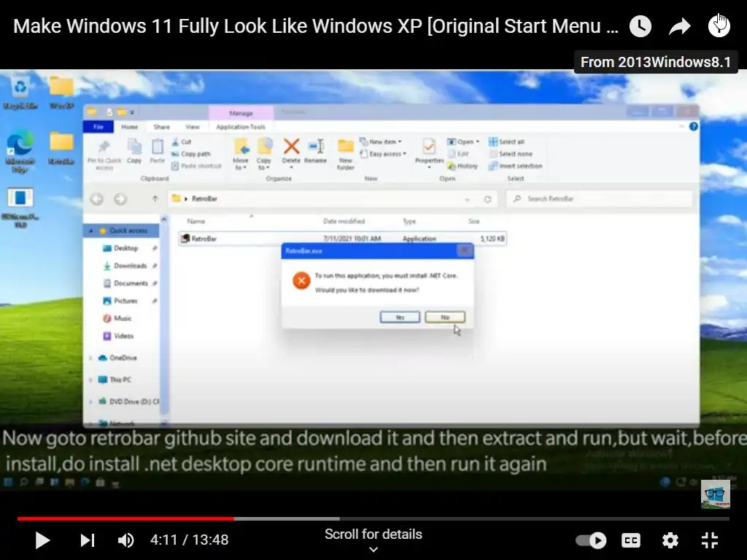Click Select none in the ribbon
The width and height of the screenshot is (747, 560).
pos(511,154)
